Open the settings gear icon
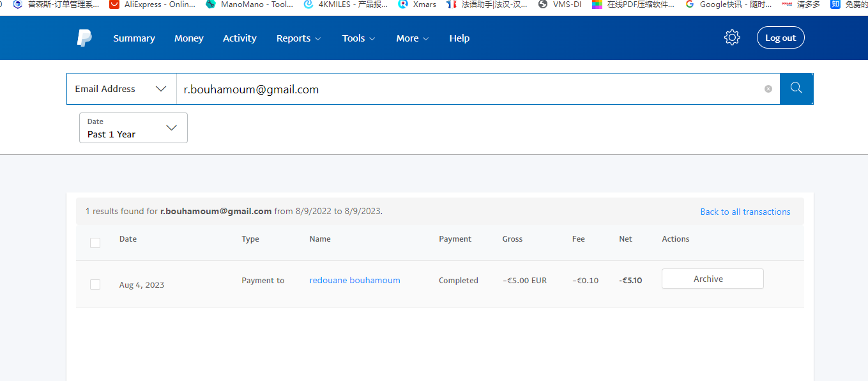The image size is (868, 381). [x=732, y=38]
